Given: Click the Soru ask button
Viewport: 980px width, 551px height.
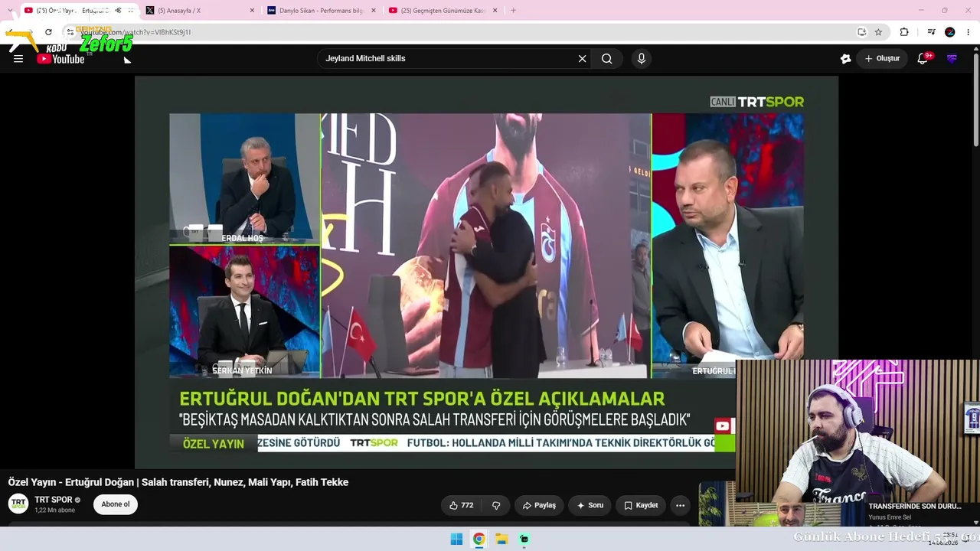Looking at the screenshot, I should click(590, 505).
